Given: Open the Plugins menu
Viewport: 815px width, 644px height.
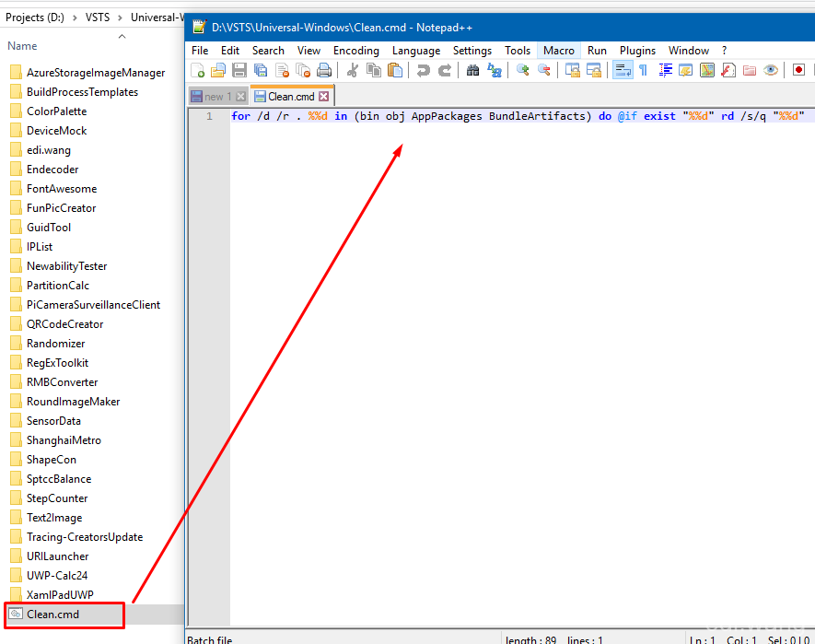Looking at the screenshot, I should click(637, 51).
